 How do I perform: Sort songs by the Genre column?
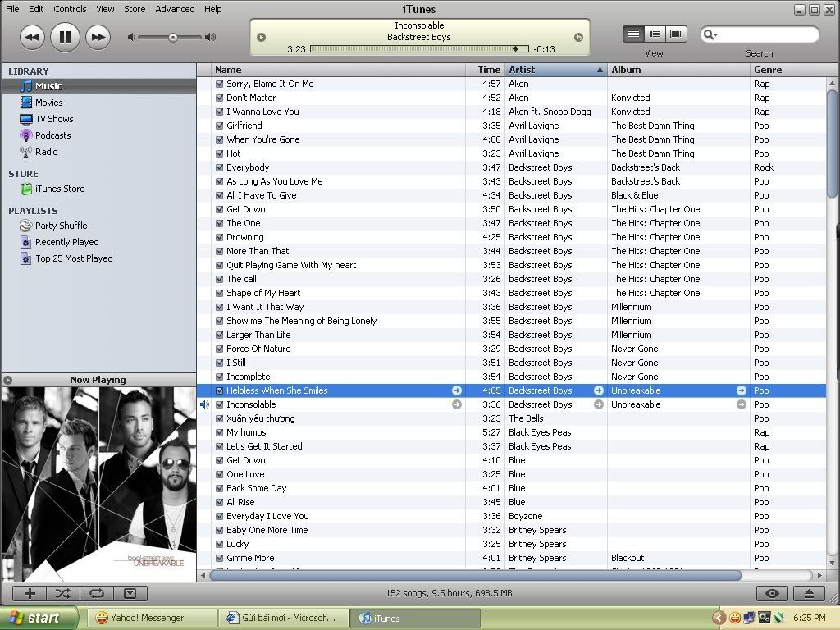(x=787, y=70)
